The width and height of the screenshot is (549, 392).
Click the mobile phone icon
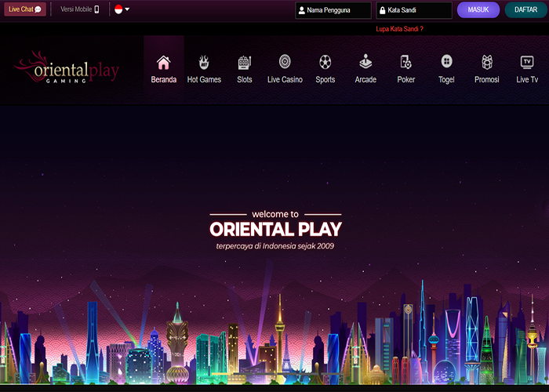tap(96, 9)
